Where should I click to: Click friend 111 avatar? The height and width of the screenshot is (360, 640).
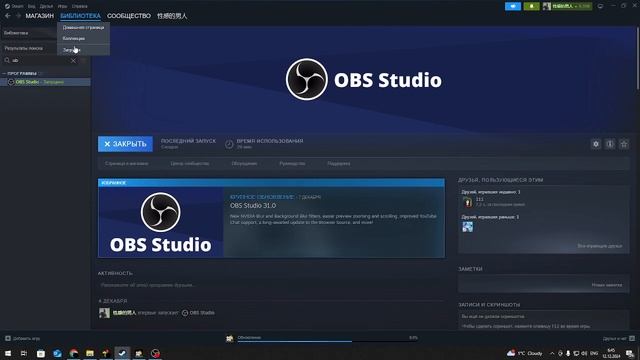[x=467, y=202]
